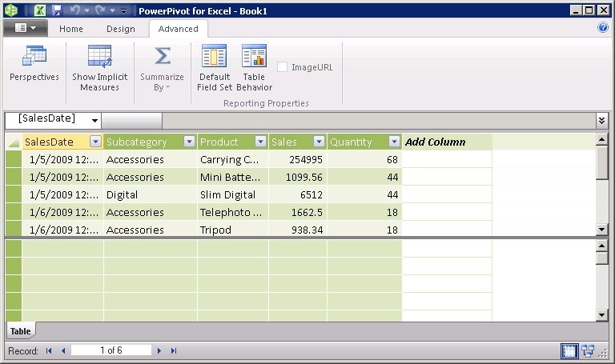Click the Digital subcategory cell
The image size is (615, 364).
coord(151,194)
